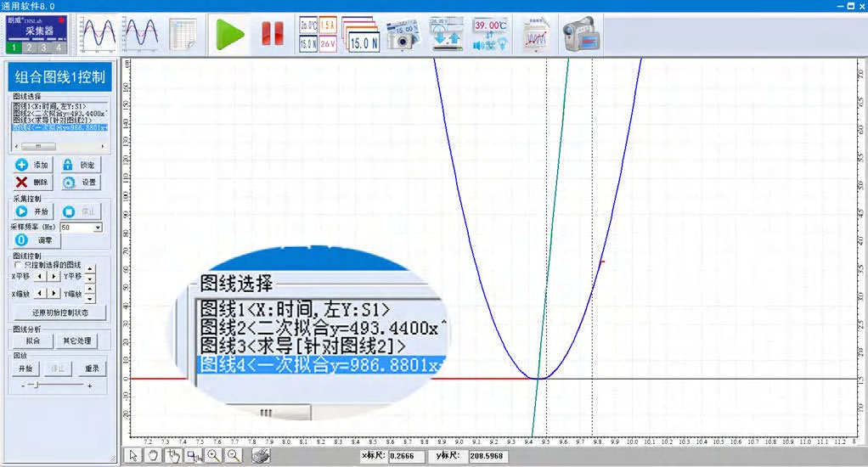Click the 锁定 lock button
This screenshot has width=868, height=467.
click(79, 165)
